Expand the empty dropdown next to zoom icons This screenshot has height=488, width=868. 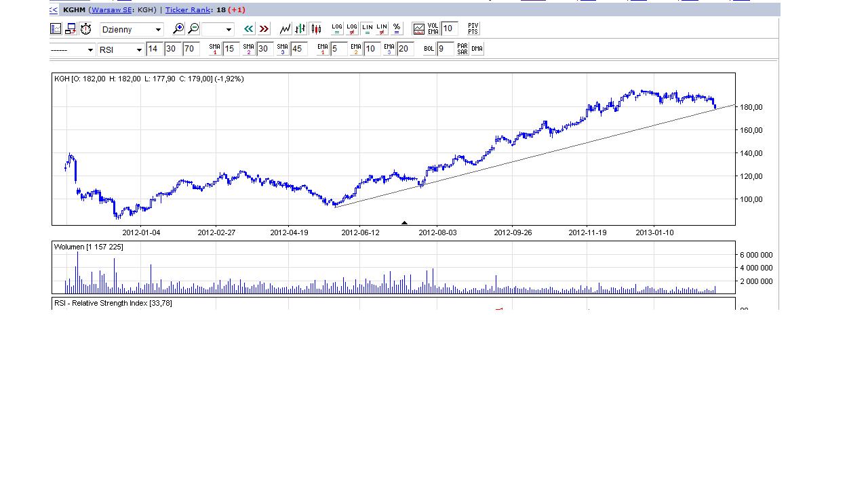coord(218,29)
